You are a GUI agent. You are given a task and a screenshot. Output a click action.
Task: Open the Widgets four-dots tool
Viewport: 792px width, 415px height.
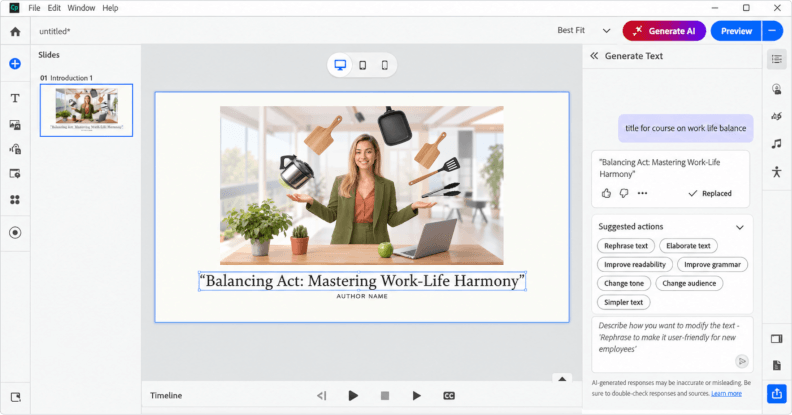coord(15,200)
